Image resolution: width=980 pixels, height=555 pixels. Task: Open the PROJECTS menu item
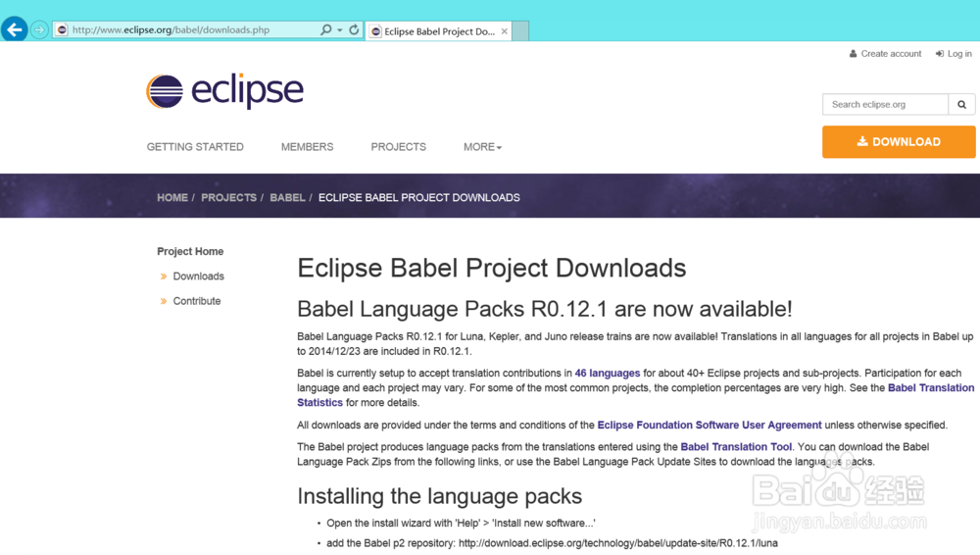pyautogui.click(x=398, y=147)
